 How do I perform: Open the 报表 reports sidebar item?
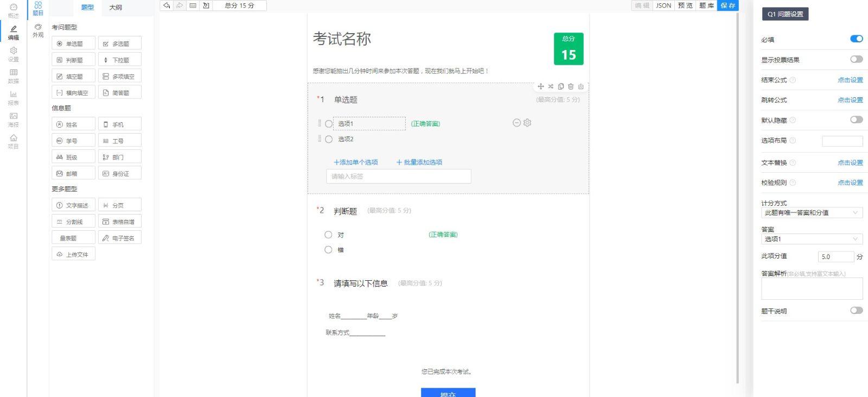[13, 98]
